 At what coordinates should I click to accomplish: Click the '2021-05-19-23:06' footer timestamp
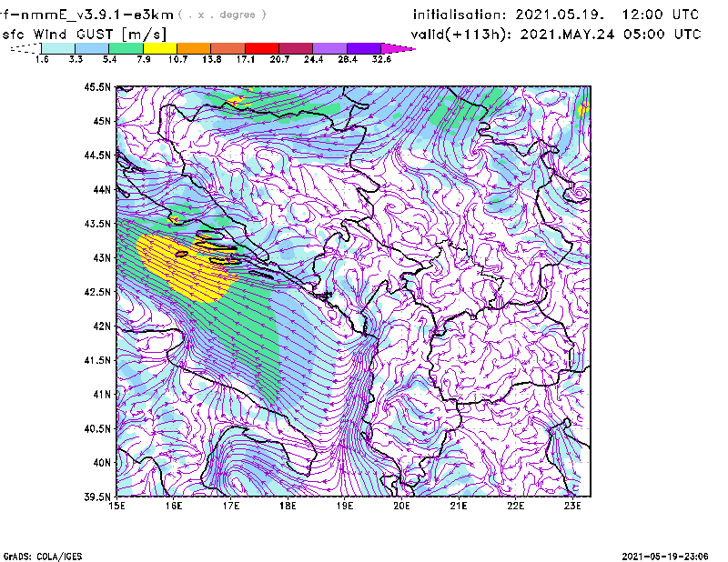tap(665, 557)
